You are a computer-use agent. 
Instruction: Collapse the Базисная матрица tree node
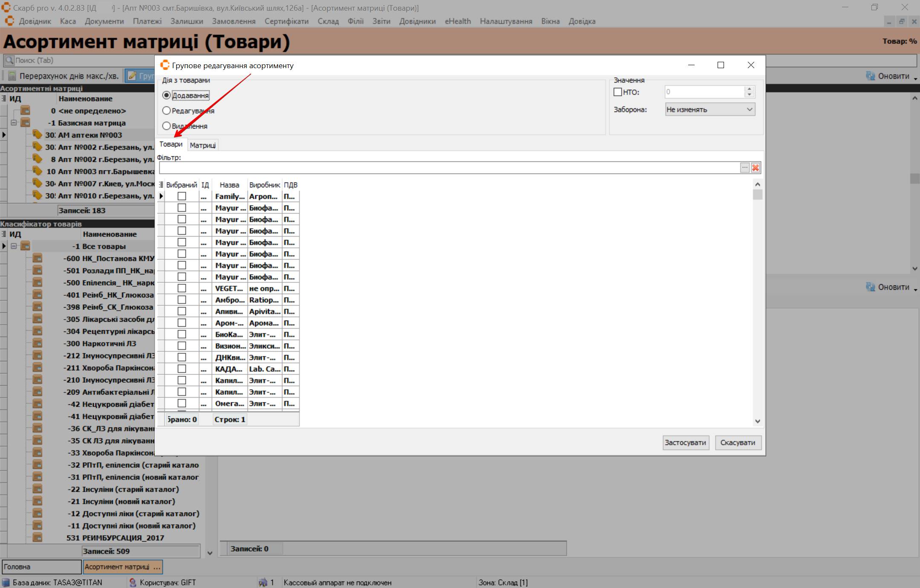pyautogui.click(x=14, y=123)
